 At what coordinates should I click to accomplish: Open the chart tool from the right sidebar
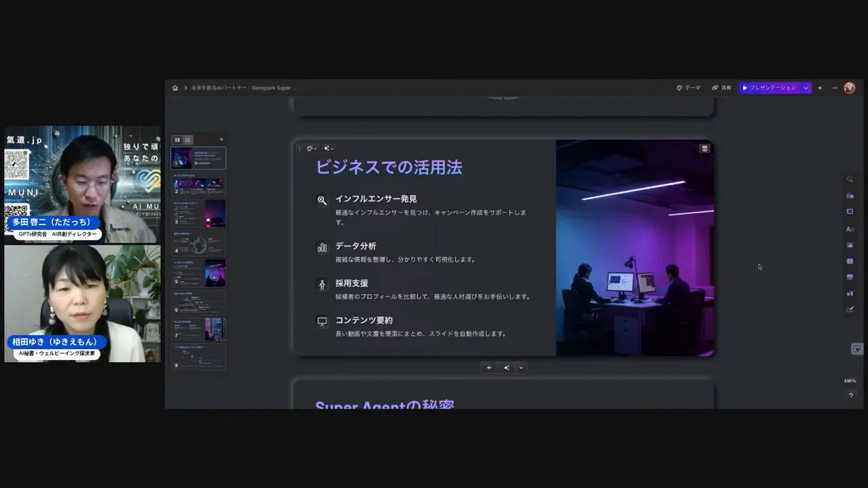point(850,292)
